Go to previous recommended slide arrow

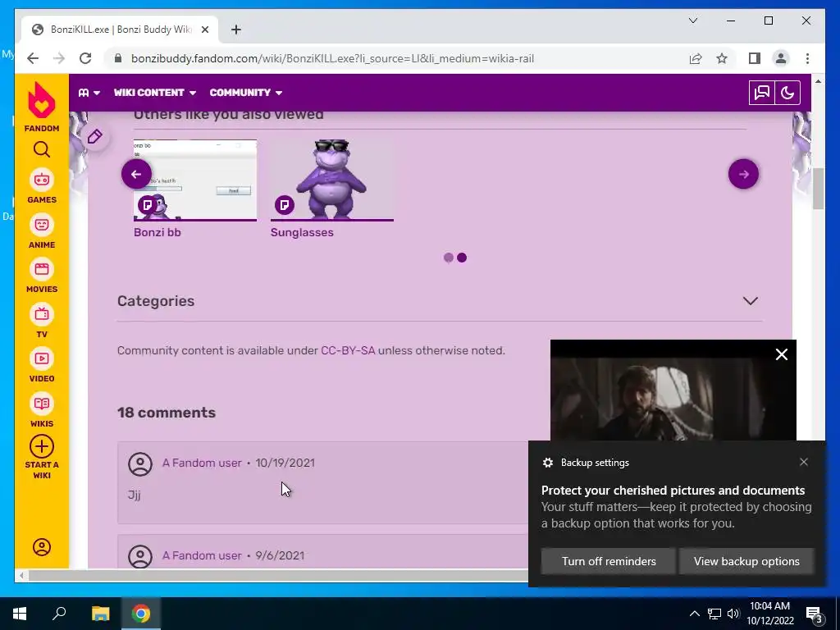click(136, 174)
